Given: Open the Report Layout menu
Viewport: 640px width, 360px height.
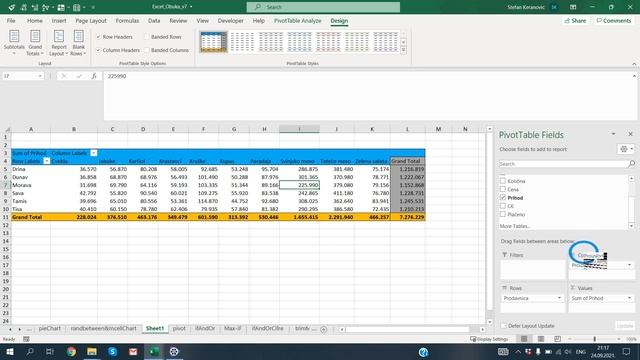Looking at the screenshot, I should (59, 42).
